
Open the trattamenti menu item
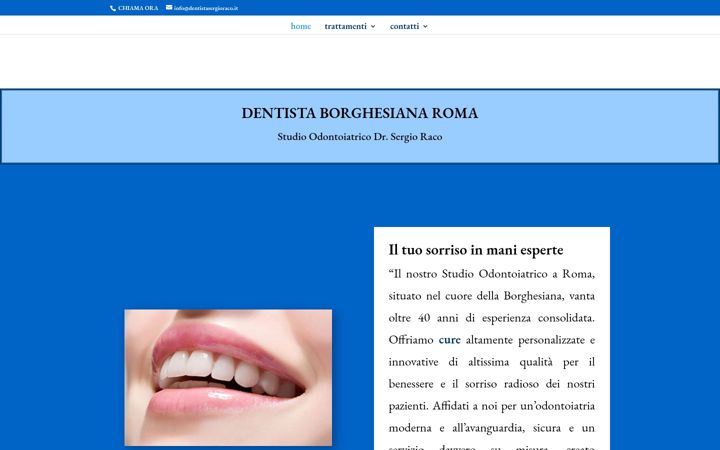[x=345, y=26]
